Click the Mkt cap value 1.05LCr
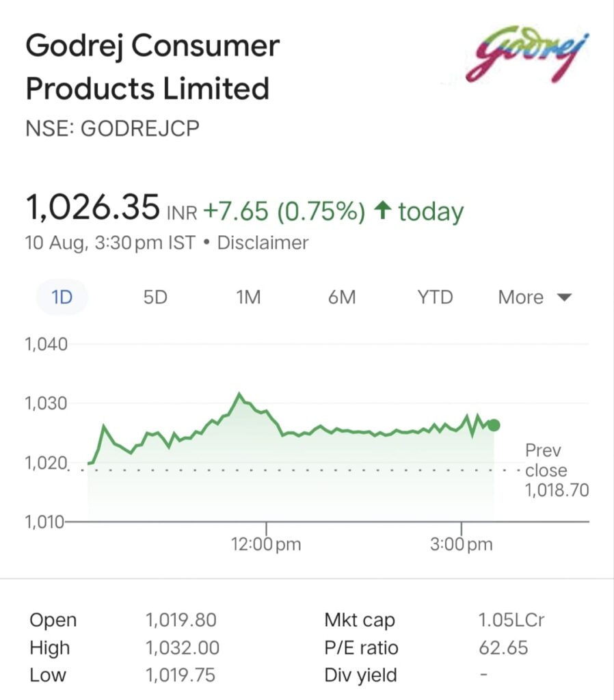 [511, 620]
